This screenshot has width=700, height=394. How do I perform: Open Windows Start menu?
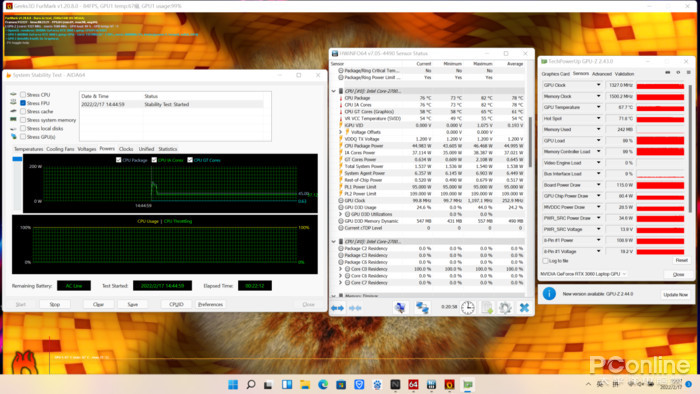[x=233, y=385]
